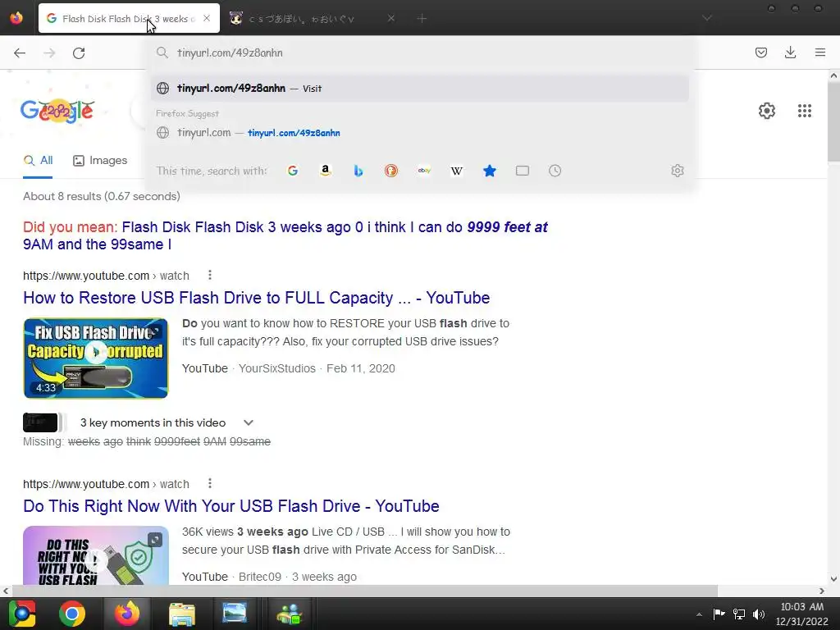840x630 pixels.
Task: Search this time with Bing
Action: (x=358, y=171)
